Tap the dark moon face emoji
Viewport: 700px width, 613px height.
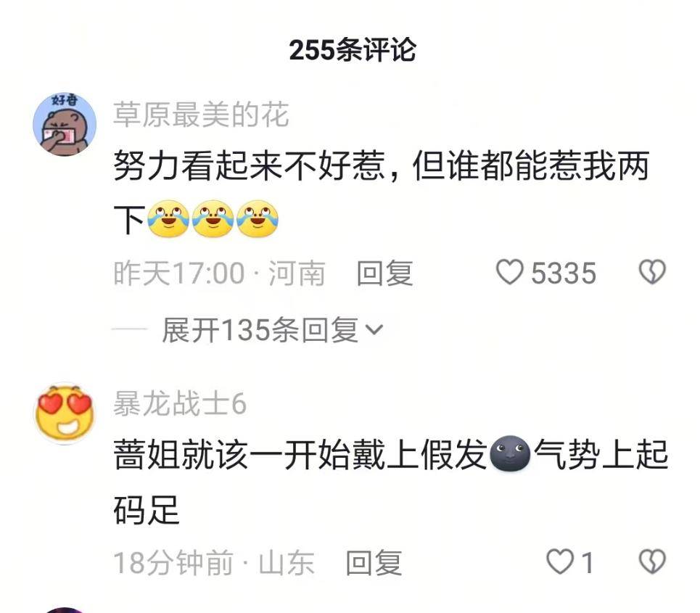tap(510, 453)
